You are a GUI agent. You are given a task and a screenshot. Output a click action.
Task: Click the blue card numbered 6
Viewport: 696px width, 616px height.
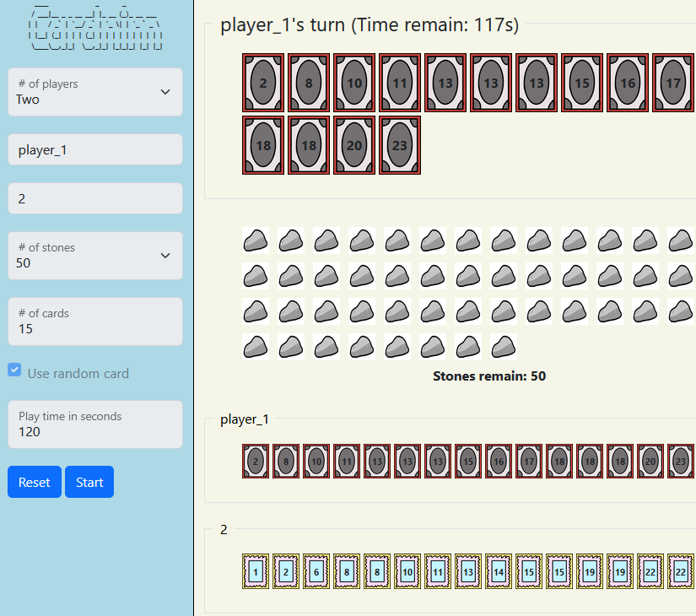(x=316, y=571)
